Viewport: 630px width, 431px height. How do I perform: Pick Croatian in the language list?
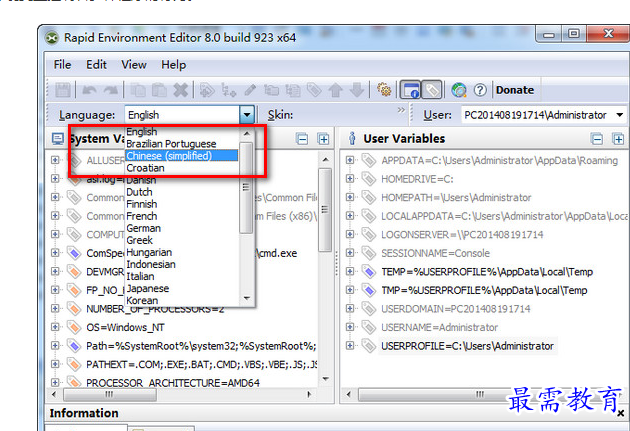point(182,168)
